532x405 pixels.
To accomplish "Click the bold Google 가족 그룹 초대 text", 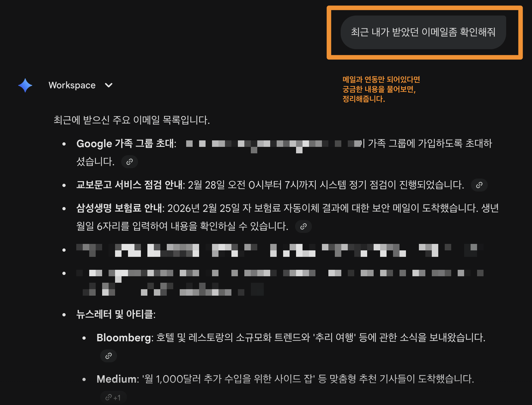I will click(125, 143).
